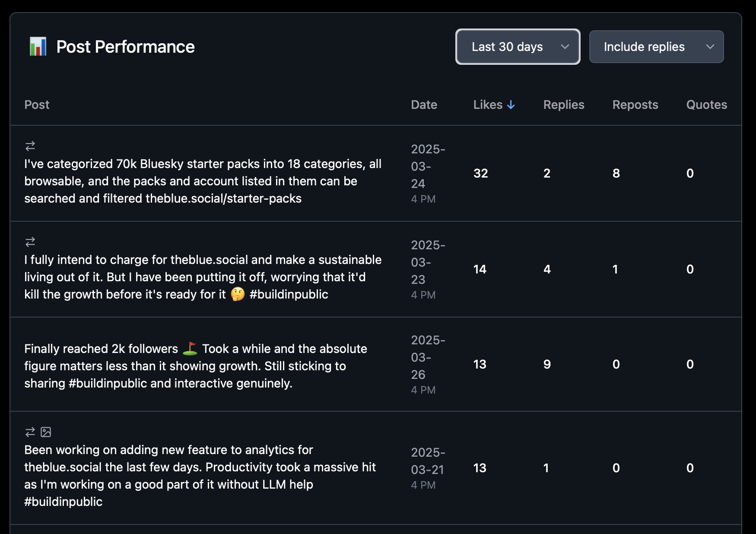The image size is (756, 534).
Task: Click the likes count on the starter packs post
Action: [x=480, y=173]
